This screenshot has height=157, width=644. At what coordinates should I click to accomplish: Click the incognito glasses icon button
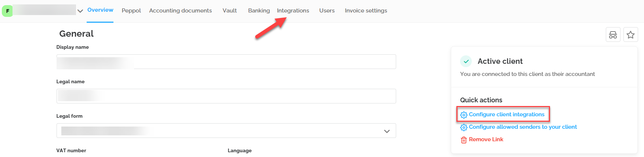pos(613,35)
